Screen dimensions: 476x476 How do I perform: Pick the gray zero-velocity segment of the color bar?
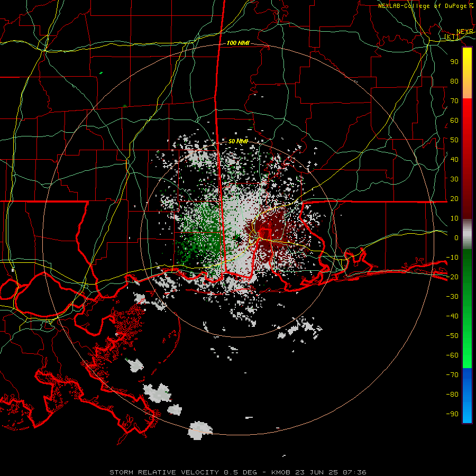pyautogui.click(x=467, y=234)
